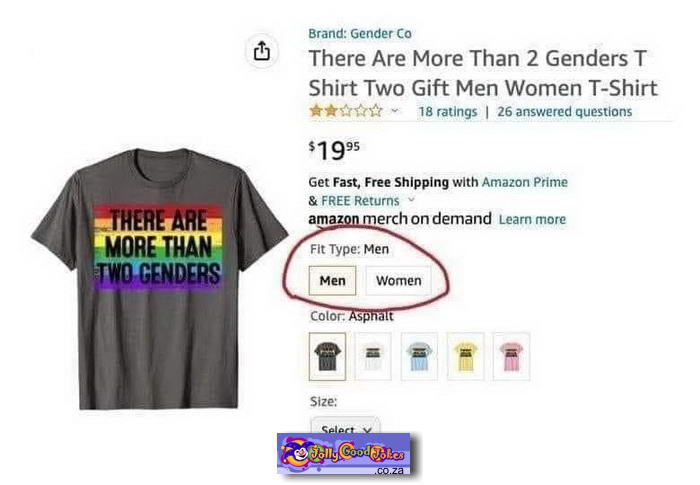This screenshot has height=485, width=700.
Task: Click Learn more about merch on demand
Action: 532,219
